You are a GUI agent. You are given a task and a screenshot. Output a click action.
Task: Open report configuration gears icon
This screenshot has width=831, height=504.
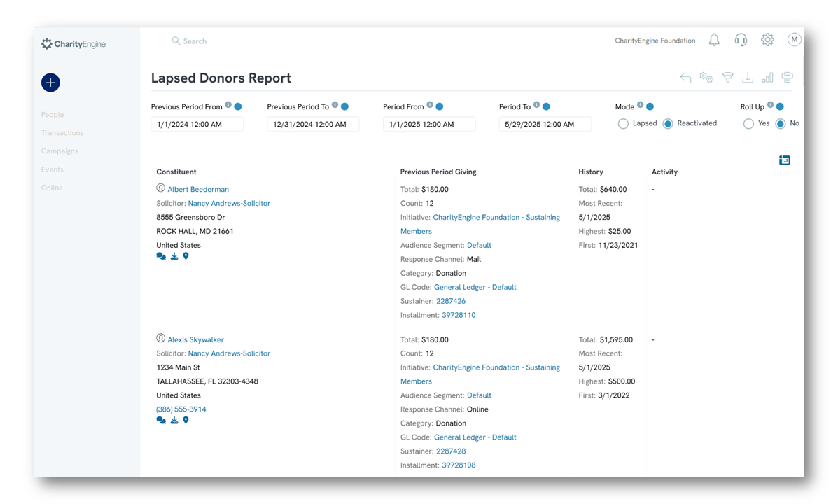(706, 78)
